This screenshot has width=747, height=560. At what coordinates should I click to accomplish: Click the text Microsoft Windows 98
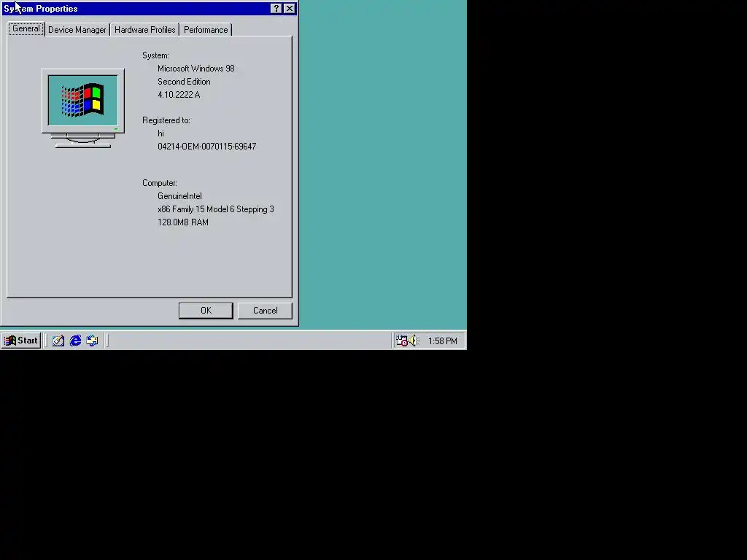[x=196, y=69]
